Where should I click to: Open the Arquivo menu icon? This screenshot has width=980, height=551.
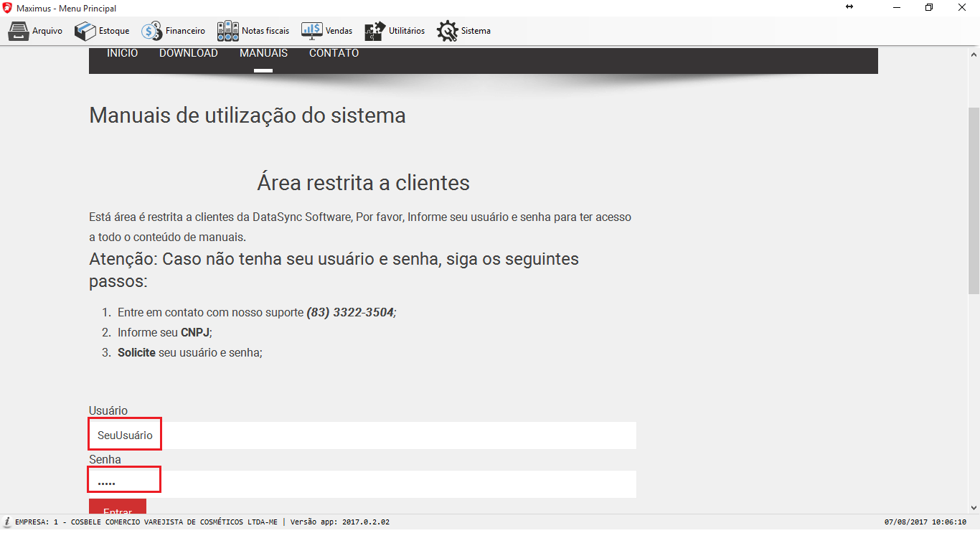(x=18, y=31)
